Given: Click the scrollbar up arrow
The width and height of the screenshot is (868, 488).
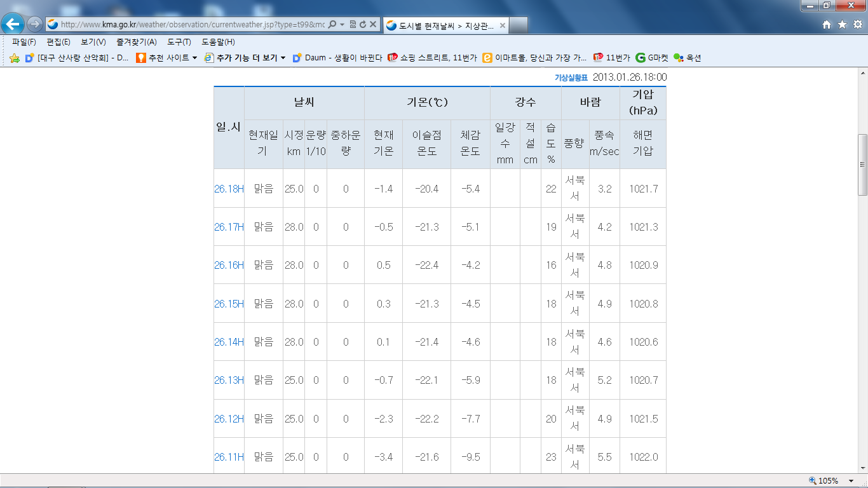Looking at the screenshot, I should point(862,73).
